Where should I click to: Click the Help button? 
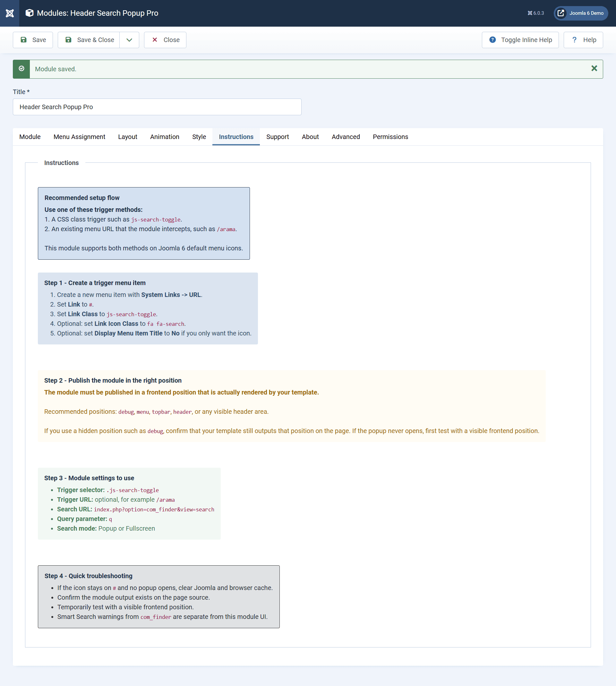[583, 39]
